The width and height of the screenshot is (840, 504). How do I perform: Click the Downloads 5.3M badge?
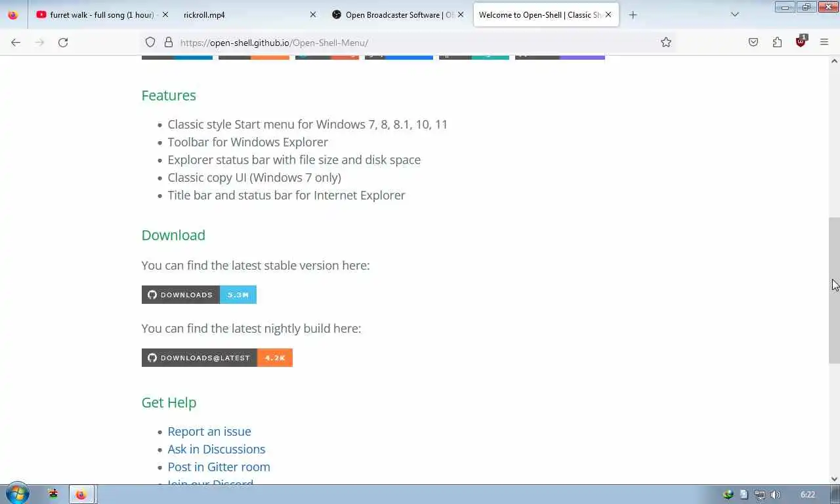[x=199, y=295]
